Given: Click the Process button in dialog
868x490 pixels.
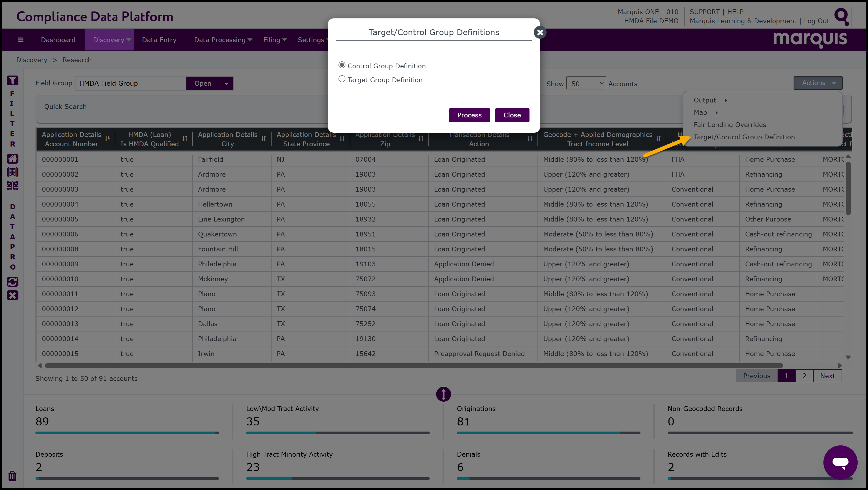Looking at the screenshot, I should click(469, 115).
